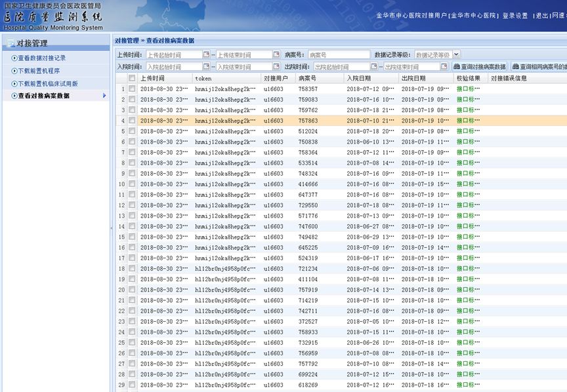
Task: Open 下载前置机程序 in sidebar
Action: click(39, 71)
